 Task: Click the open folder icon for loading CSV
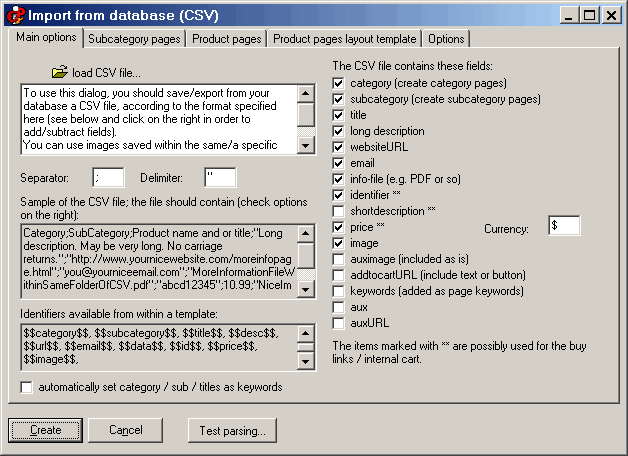coord(59,72)
